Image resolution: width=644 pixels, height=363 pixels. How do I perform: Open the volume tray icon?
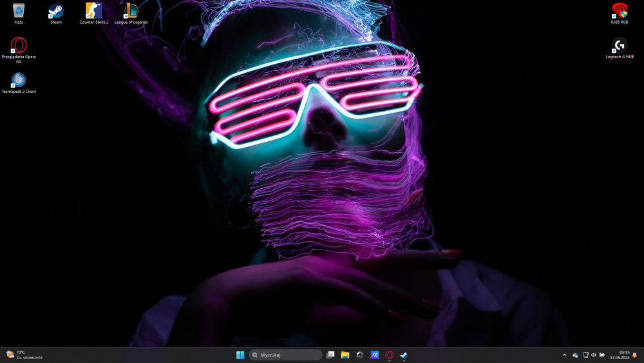(594, 355)
